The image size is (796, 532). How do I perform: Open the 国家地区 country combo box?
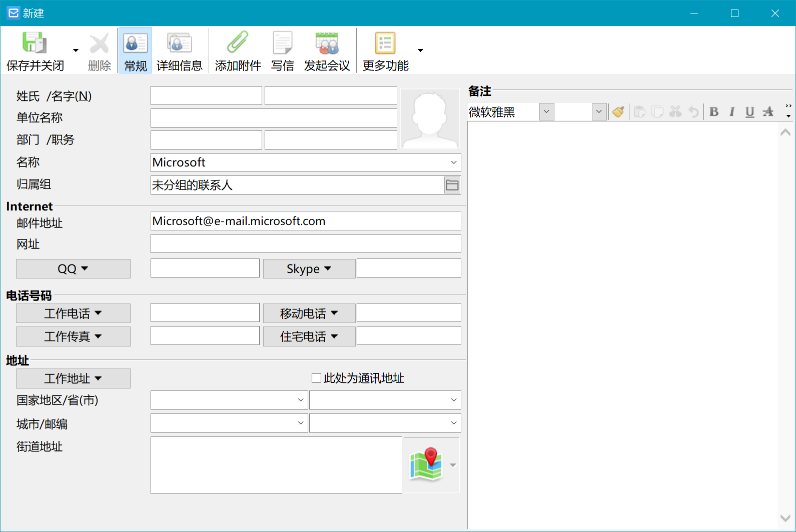tap(229, 400)
